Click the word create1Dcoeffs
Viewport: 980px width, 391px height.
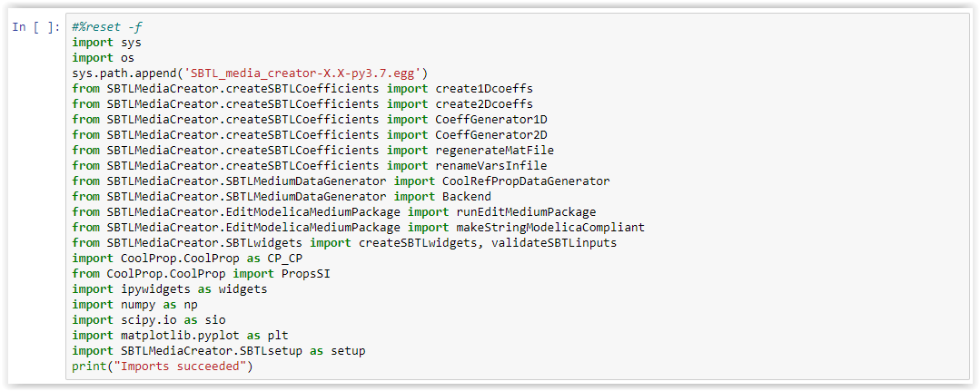[x=484, y=89]
